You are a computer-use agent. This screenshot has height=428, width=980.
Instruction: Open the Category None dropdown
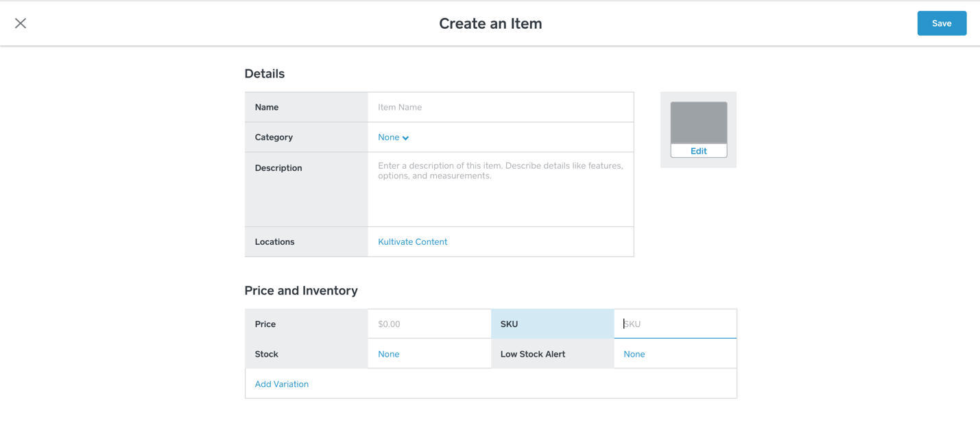389,138
